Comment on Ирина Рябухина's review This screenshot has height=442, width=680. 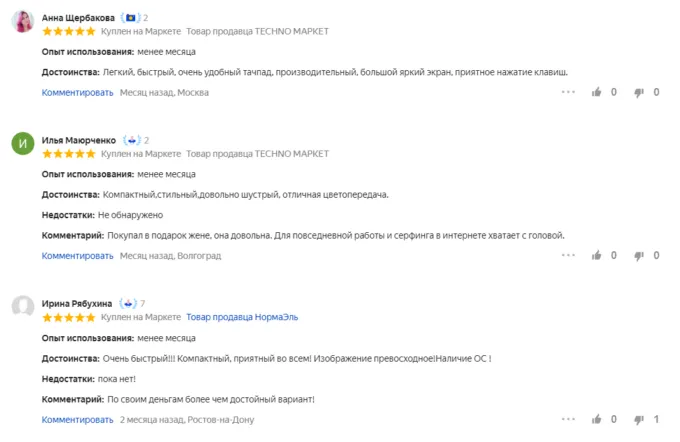click(77, 419)
